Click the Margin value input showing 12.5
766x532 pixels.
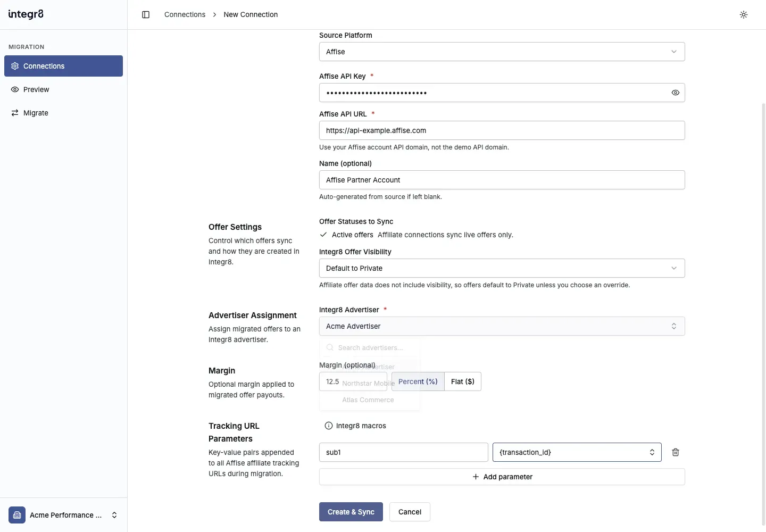(353, 381)
